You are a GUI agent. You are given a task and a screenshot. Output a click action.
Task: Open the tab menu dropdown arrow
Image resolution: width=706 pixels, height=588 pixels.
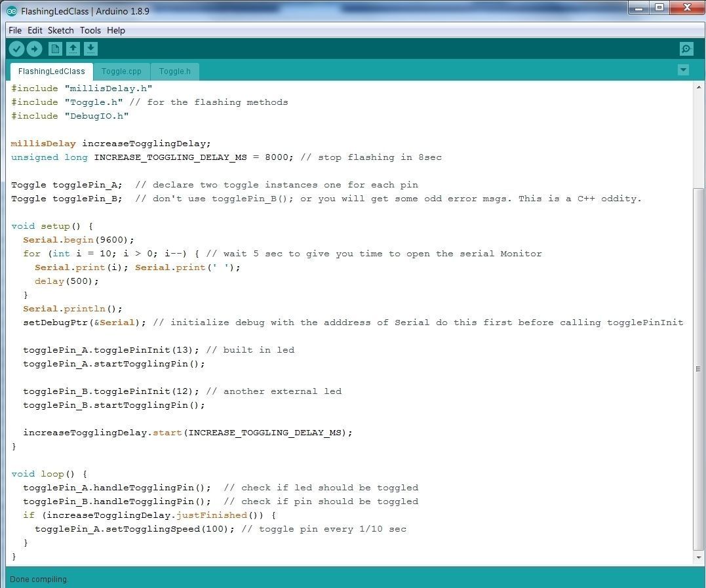683,70
